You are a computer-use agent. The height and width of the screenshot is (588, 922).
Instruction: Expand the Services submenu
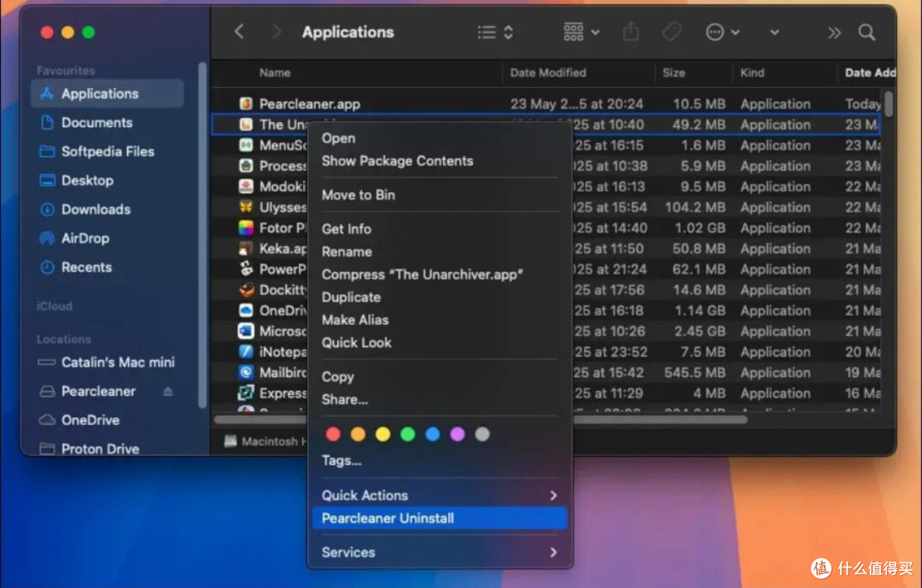pyautogui.click(x=440, y=552)
